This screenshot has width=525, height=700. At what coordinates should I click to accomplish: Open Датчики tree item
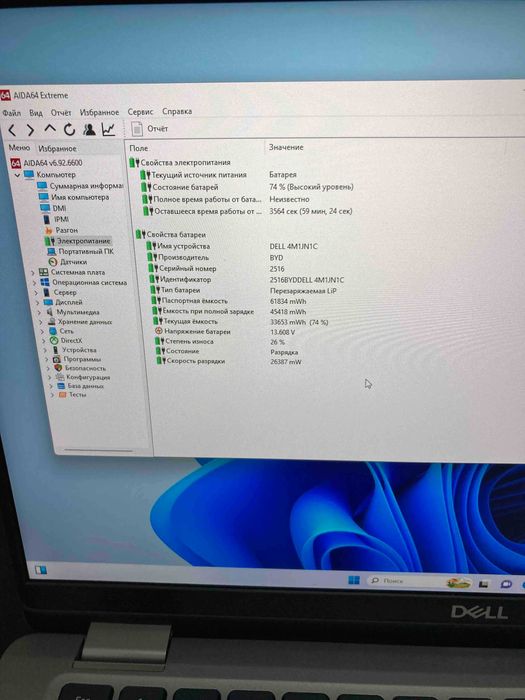67,262
